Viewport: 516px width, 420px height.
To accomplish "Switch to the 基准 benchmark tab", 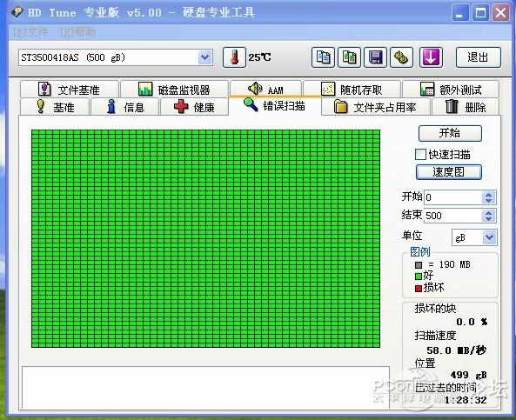I will click(55, 107).
